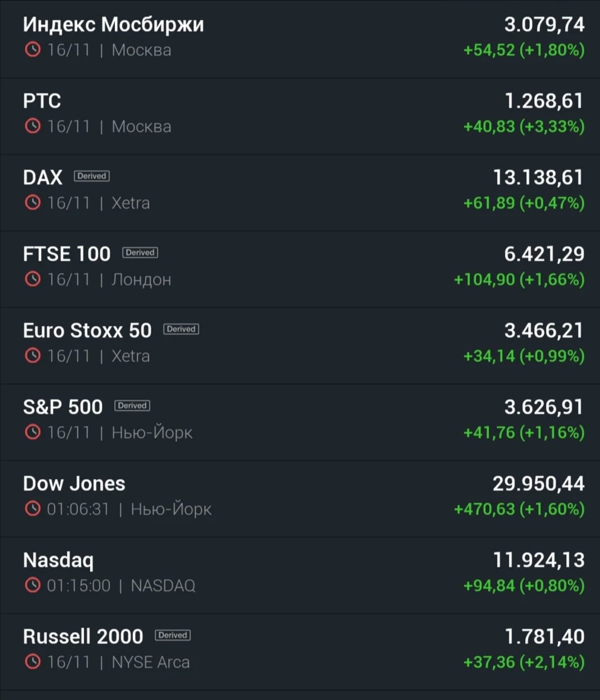600x700 pixels.
Task: Select the Nasdaq price 11.924,13
Action: [x=539, y=560]
